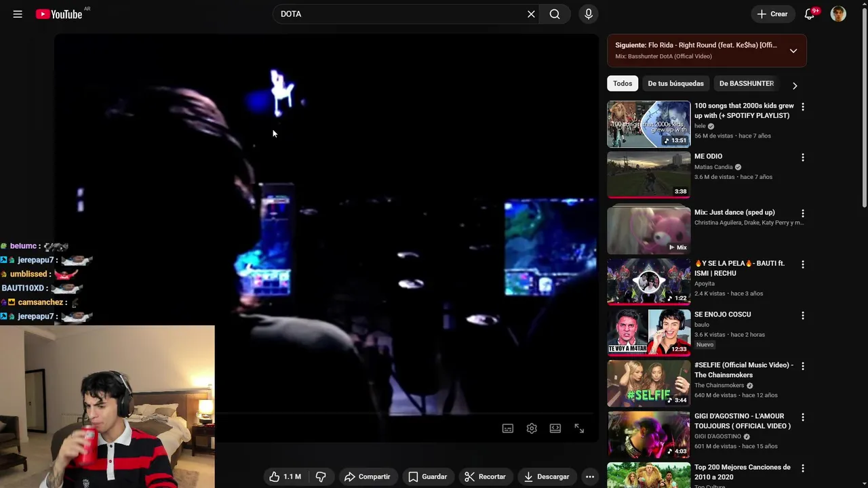Click the Guardar save button

click(x=427, y=476)
